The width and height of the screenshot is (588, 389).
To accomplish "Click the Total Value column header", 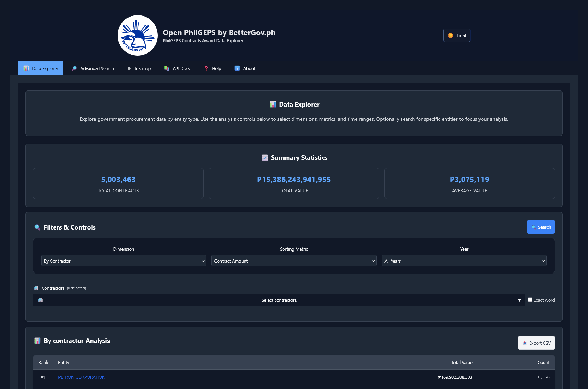I will pyautogui.click(x=462, y=362).
